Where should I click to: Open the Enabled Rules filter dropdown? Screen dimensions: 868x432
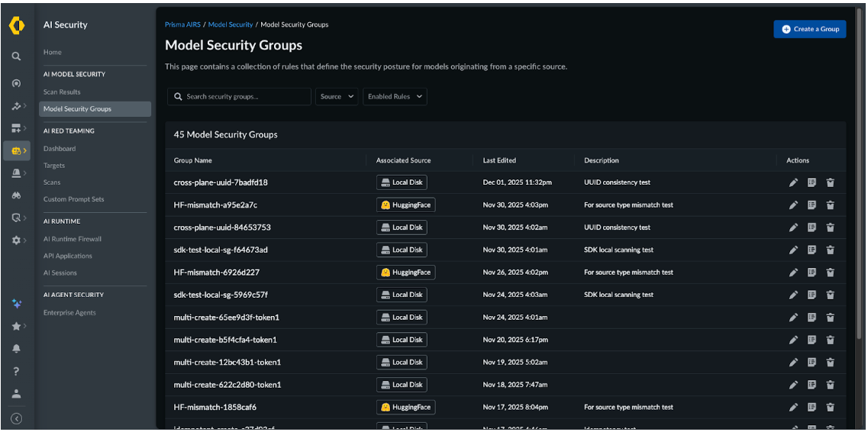click(394, 97)
